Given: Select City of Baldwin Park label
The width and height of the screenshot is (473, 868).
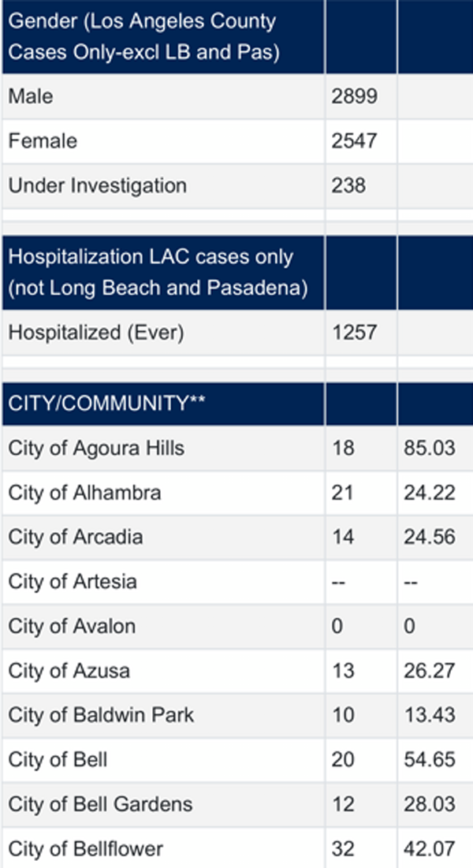Looking at the screenshot, I should (x=102, y=714).
